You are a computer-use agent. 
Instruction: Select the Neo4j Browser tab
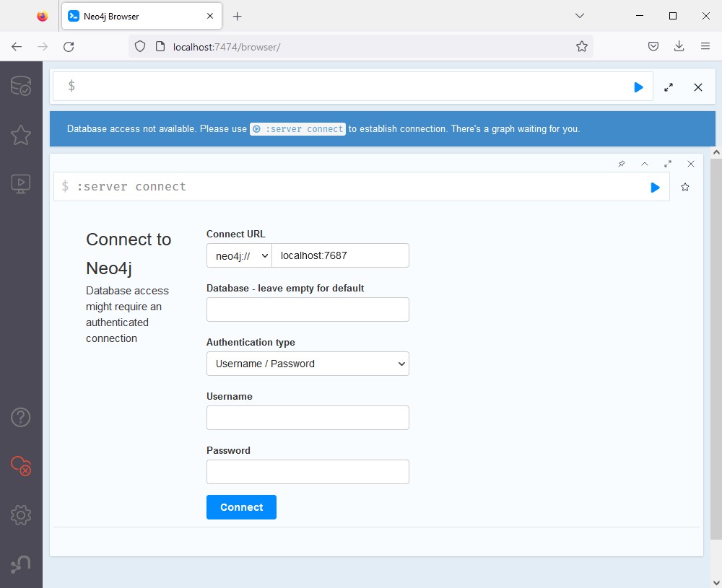(x=142, y=16)
